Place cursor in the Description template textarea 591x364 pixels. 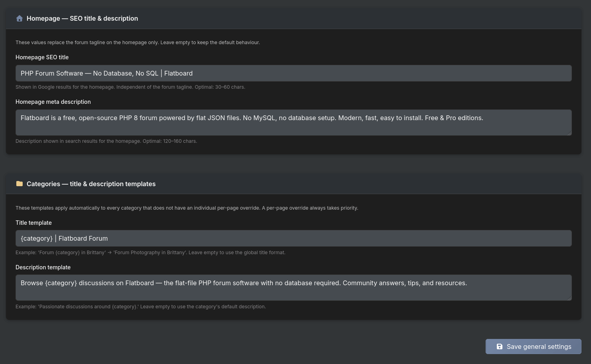point(294,288)
